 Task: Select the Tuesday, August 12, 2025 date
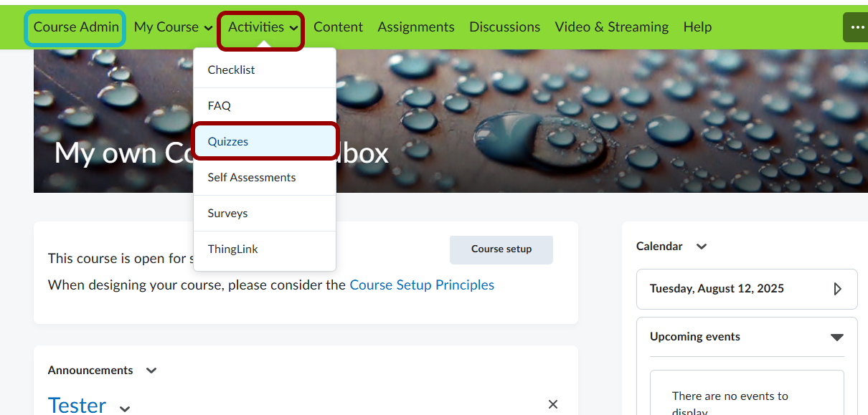(717, 289)
